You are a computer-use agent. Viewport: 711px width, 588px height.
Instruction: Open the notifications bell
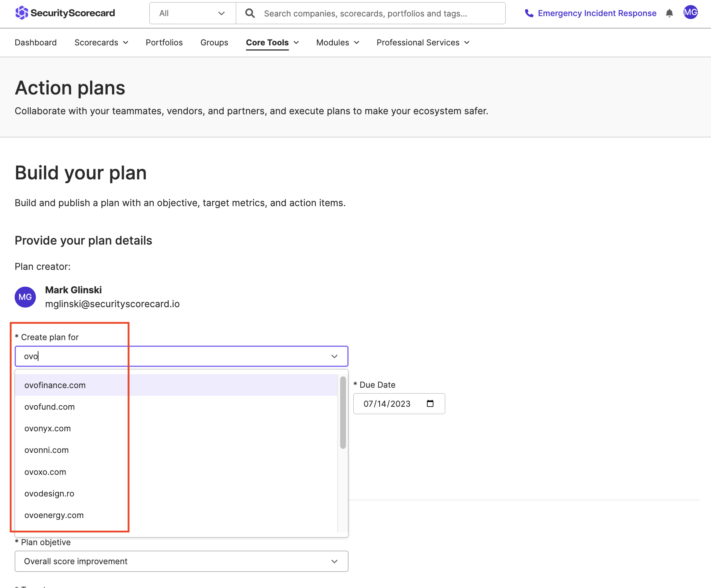(x=669, y=13)
